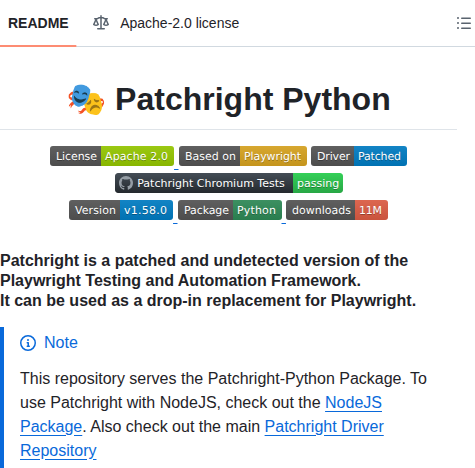475x468 pixels.
Task: Click the blue Note label text
Action: tap(61, 343)
